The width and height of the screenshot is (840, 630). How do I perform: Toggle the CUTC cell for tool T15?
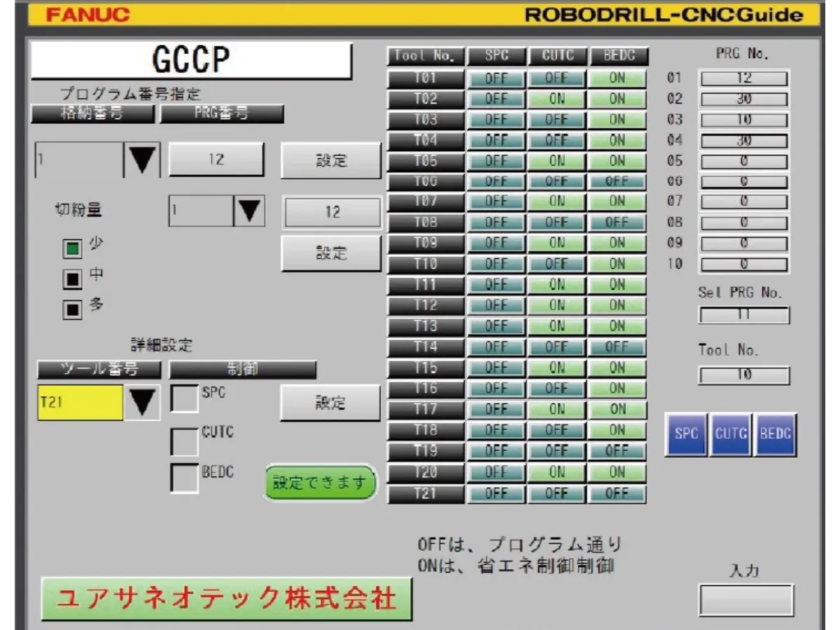(x=556, y=367)
